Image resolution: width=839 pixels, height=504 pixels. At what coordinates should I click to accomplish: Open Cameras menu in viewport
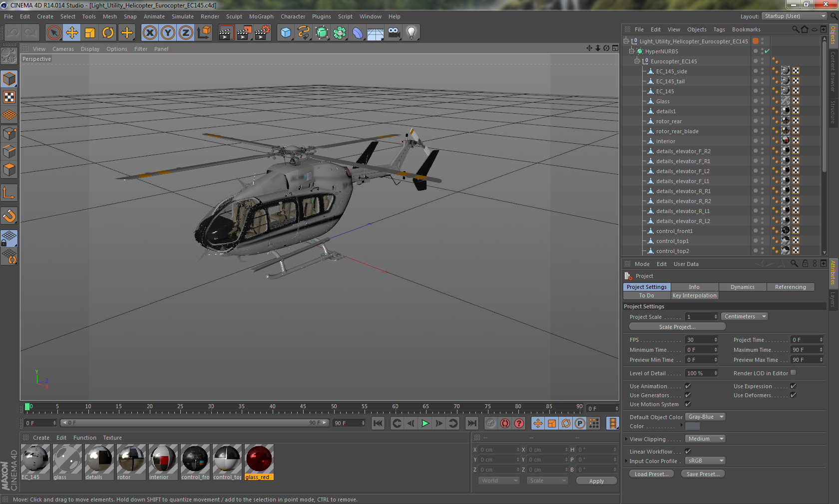[63, 49]
